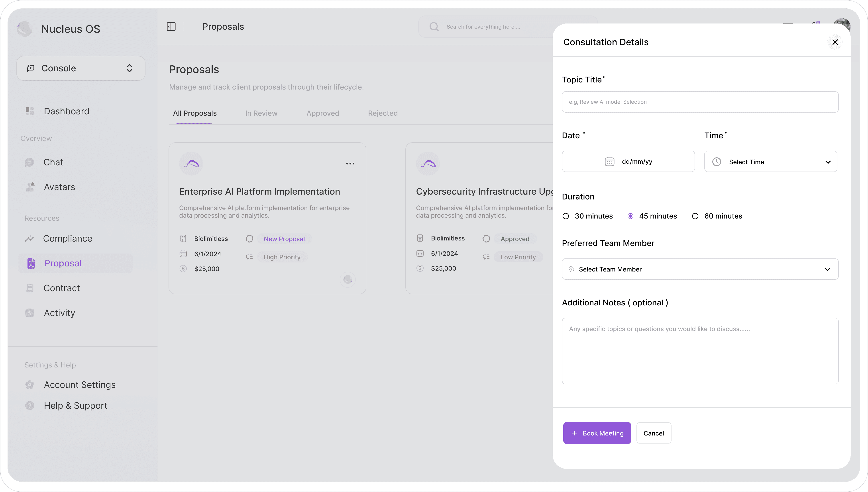Switch to the In Review tab
This screenshot has width=868, height=492.
261,113
